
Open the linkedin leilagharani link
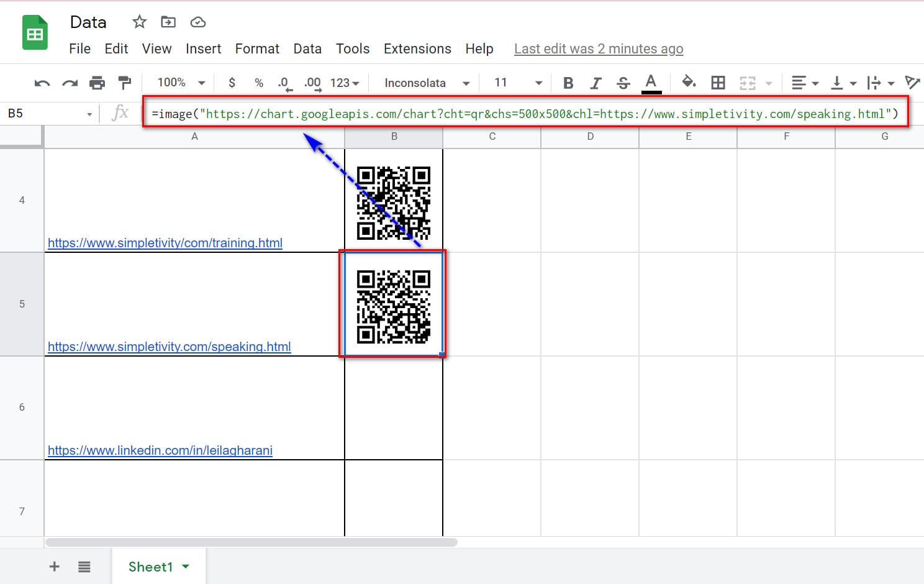point(160,450)
